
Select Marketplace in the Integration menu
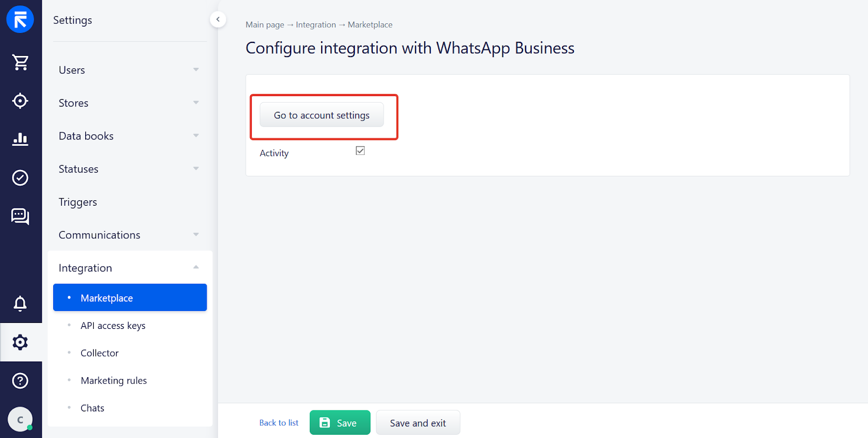(x=130, y=297)
